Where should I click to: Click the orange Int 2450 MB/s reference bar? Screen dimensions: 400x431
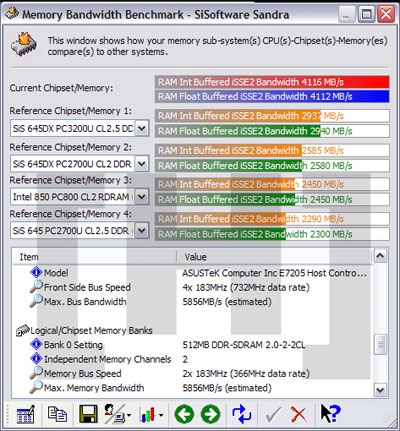272,184
